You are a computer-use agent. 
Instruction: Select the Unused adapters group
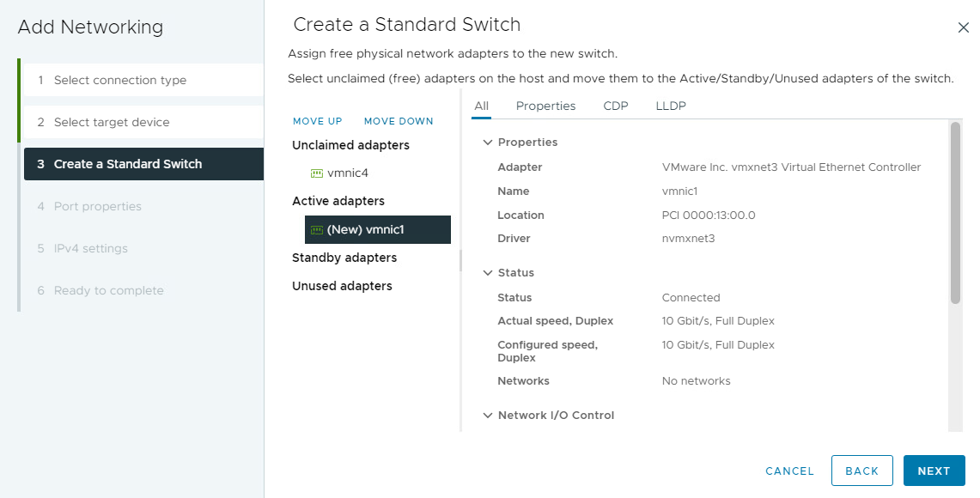tap(342, 286)
